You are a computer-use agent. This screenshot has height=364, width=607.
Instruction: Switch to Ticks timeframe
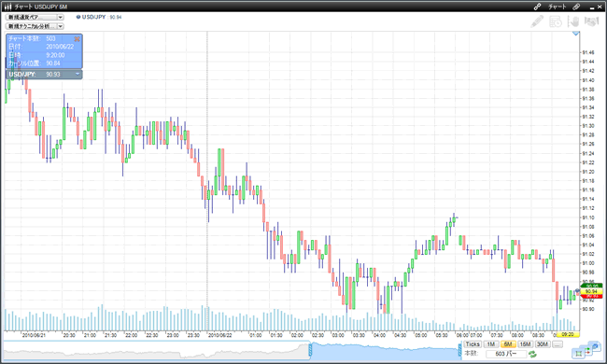[x=473, y=344]
